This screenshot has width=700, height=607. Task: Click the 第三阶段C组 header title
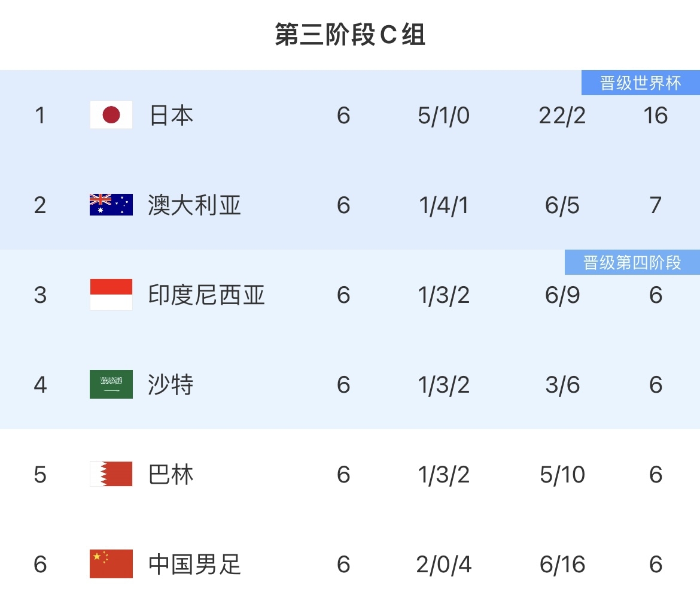pyautogui.click(x=350, y=35)
